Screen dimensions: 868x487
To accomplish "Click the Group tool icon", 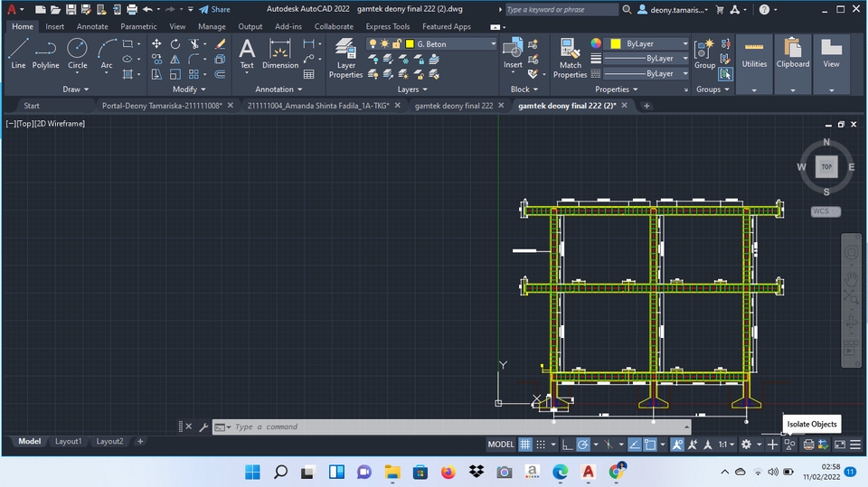I will point(704,53).
